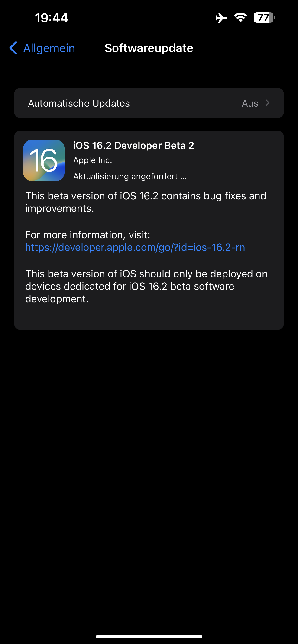
Task: Tap the blue back chevron icon
Action: (13, 48)
